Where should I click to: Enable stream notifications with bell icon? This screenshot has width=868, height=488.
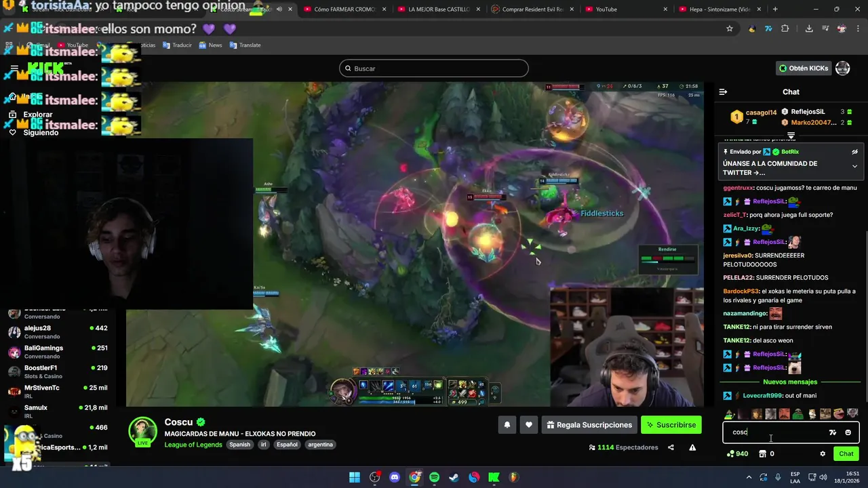click(x=507, y=425)
